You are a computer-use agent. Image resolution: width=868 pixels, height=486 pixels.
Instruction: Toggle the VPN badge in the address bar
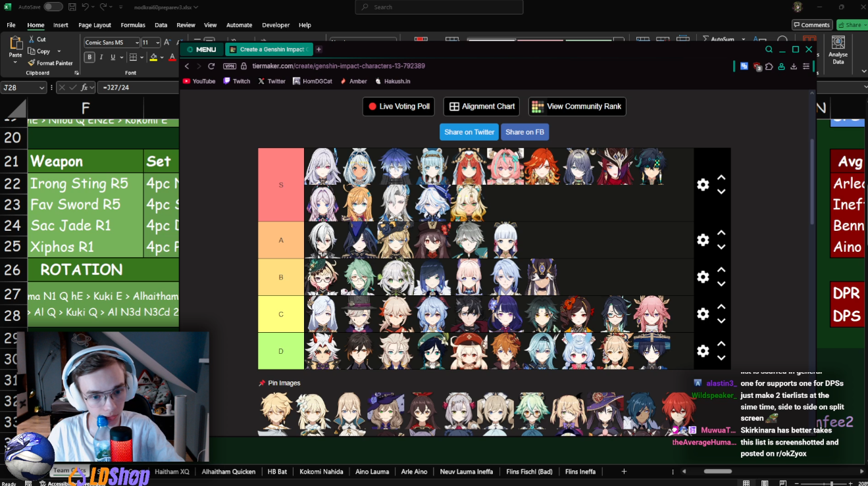pos(230,66)
